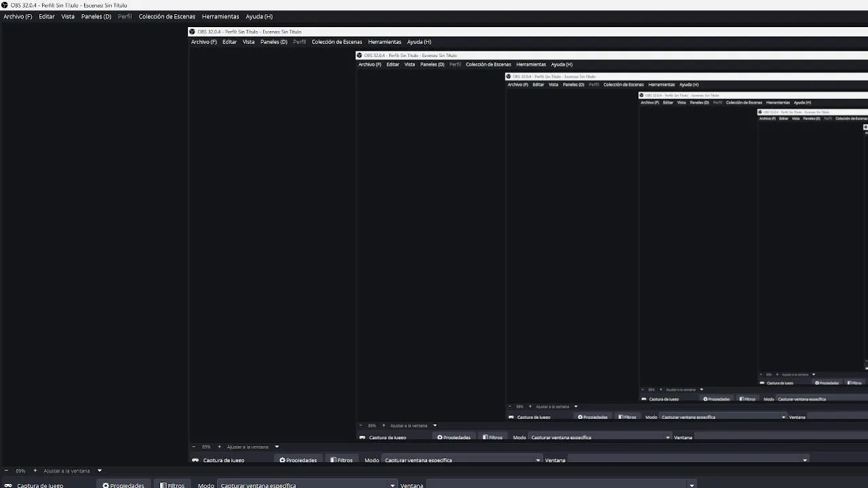Open Herramientas menu in outermost OBS window
This screenshot has height=488, width=868.
[220, 16]
